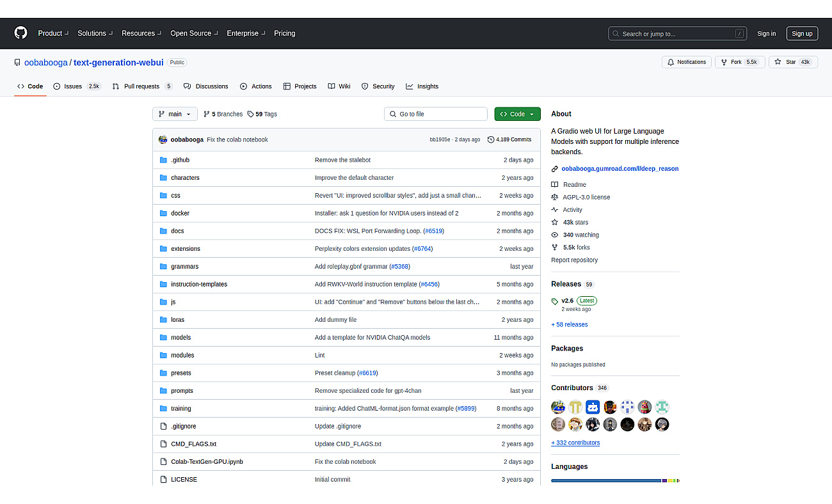Click the Report repository link
Viewport: 832px width, 504px height.
(575, 260)
